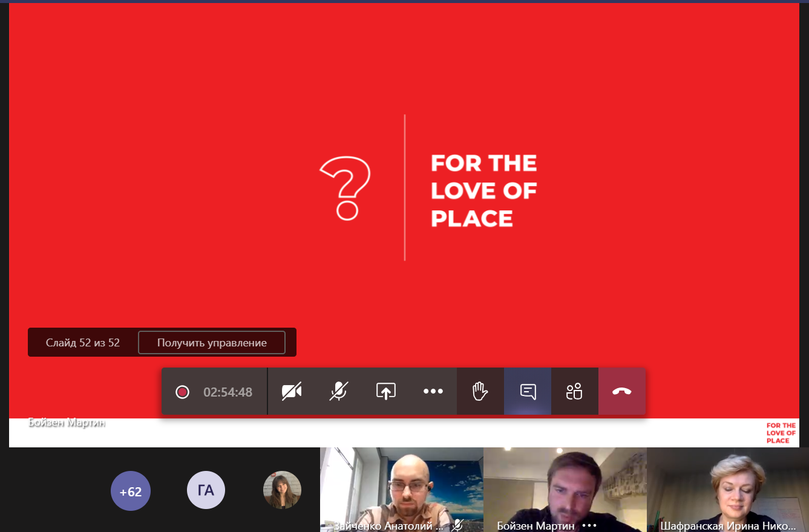Toggle the meeting chat panel
Screen dimensions: 809x532
[x=528, y=391]
